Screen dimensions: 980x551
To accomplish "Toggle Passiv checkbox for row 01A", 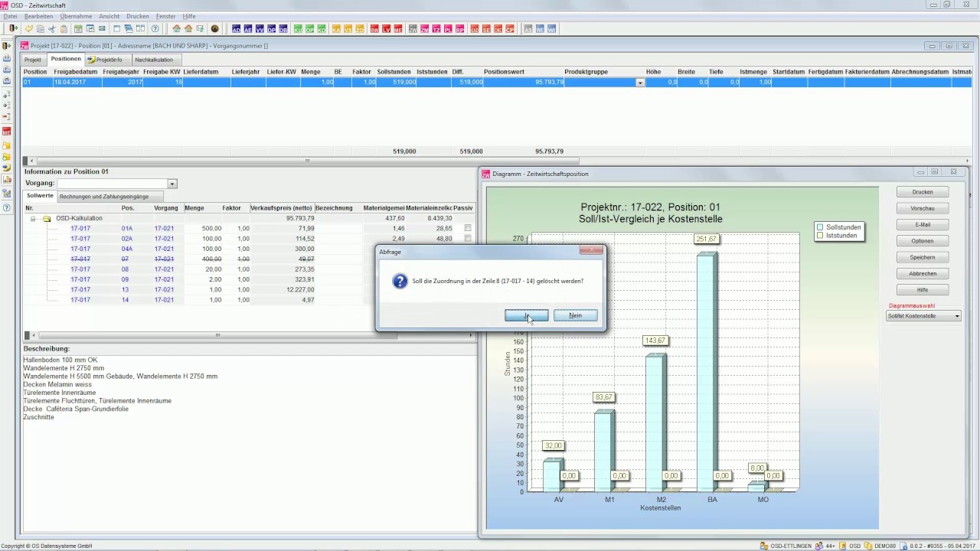I will coord(468,228).
